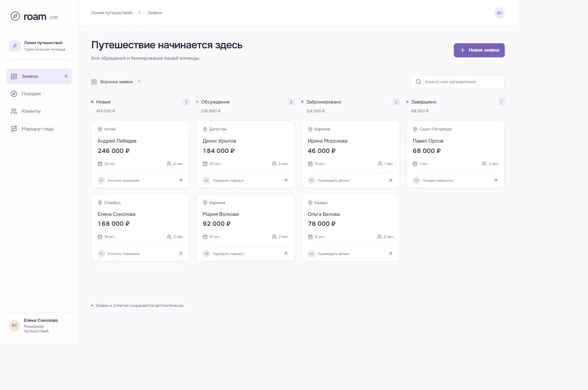Click the Санкт-Петербург location pin icon
Viewport: 588px width, 390px height.
click(415, 129)
